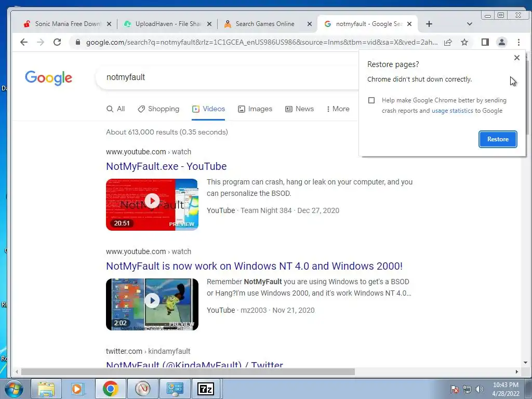Play the 2:02 video thumbnail
Screen dimensions: 532x399
152,304
